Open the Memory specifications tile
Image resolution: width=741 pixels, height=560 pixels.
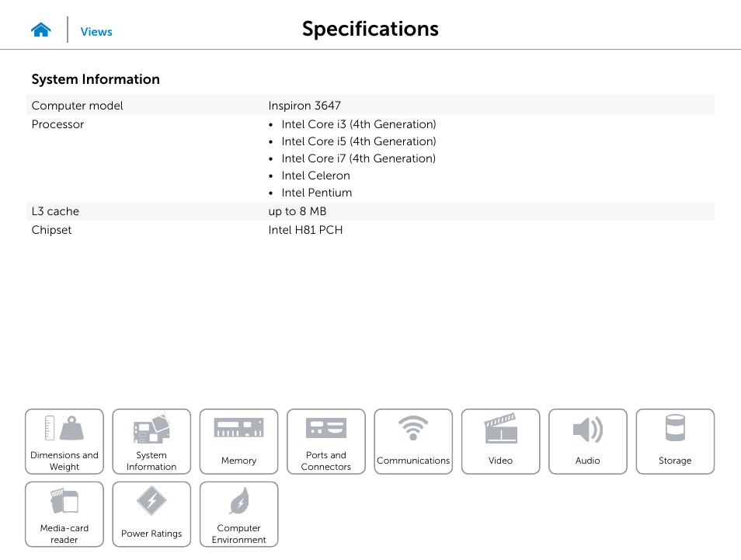tap(238, 441)
